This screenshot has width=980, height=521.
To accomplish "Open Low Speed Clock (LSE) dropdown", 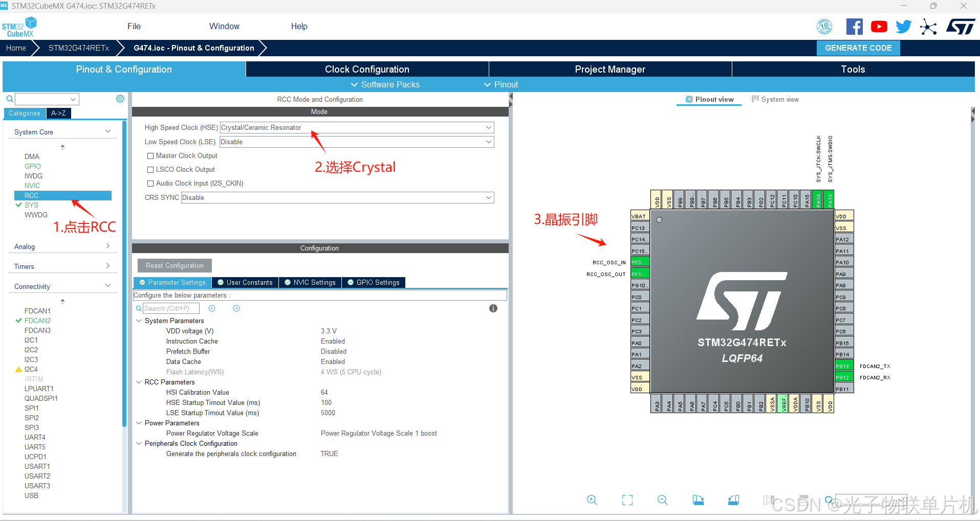I will pos(357,142).
